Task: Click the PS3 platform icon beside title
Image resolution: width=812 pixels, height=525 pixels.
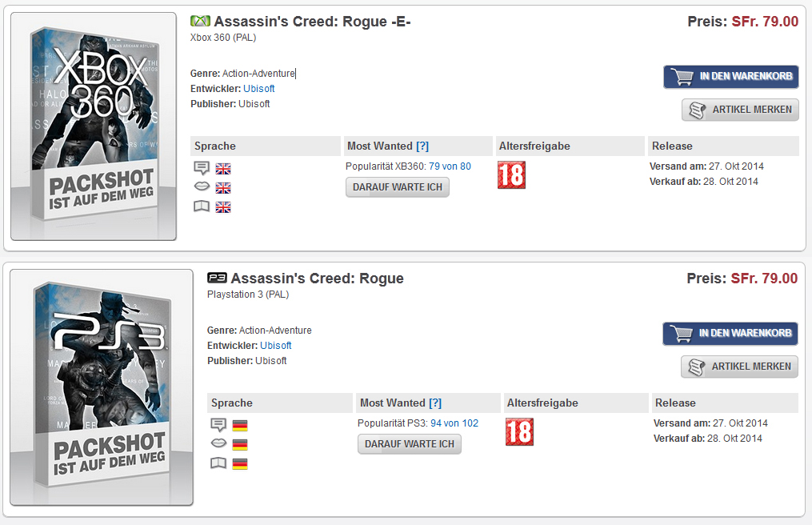Action: tap(217, 277)
